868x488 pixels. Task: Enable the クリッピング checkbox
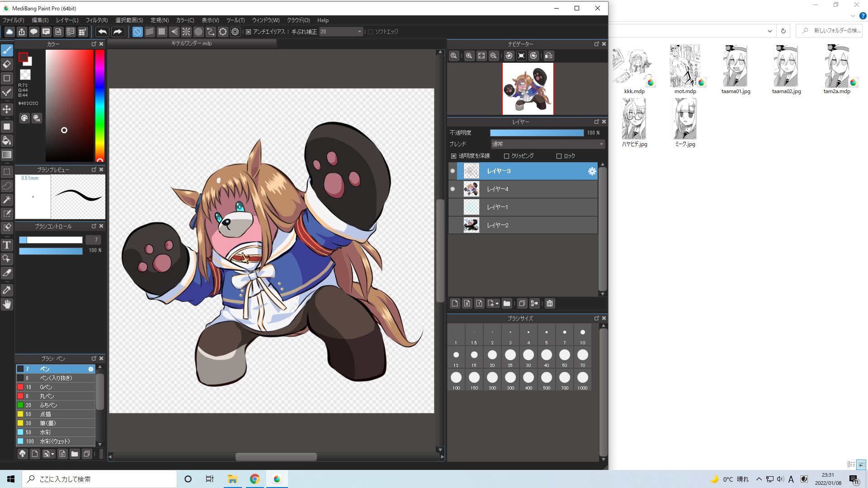pos(506,156)
